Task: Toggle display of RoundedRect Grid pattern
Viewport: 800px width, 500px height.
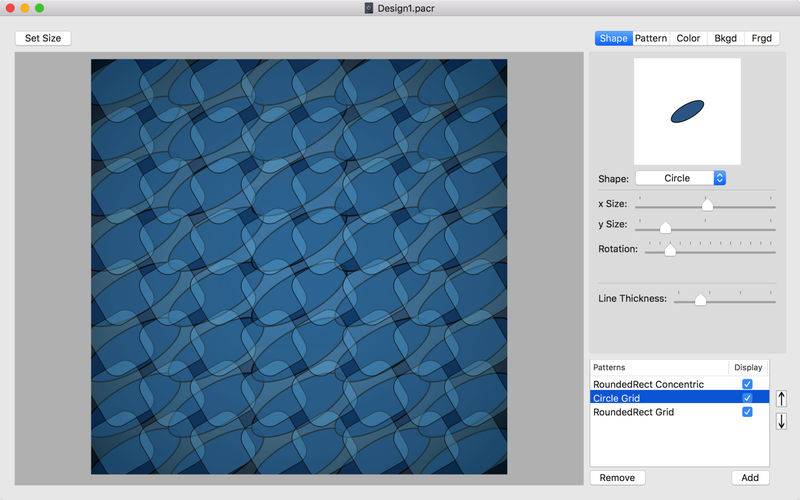Action: (x=747, y=412)
